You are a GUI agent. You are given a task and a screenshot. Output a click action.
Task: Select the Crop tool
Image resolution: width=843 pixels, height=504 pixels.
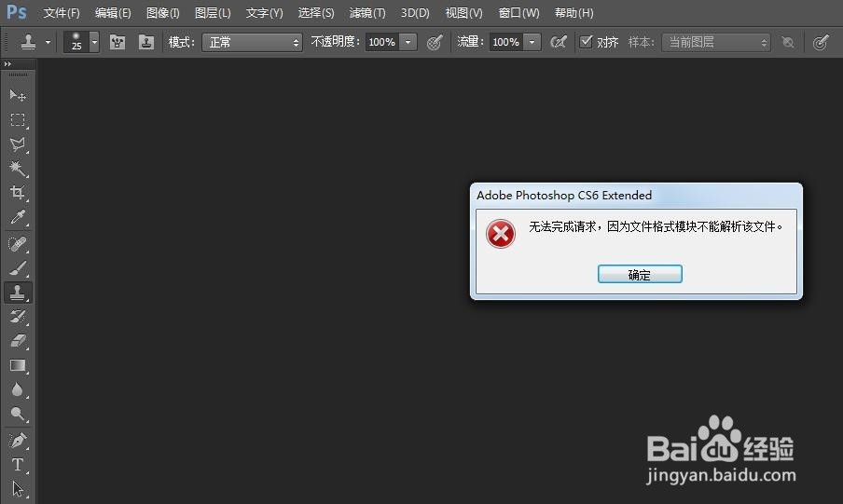pos(17,192)
